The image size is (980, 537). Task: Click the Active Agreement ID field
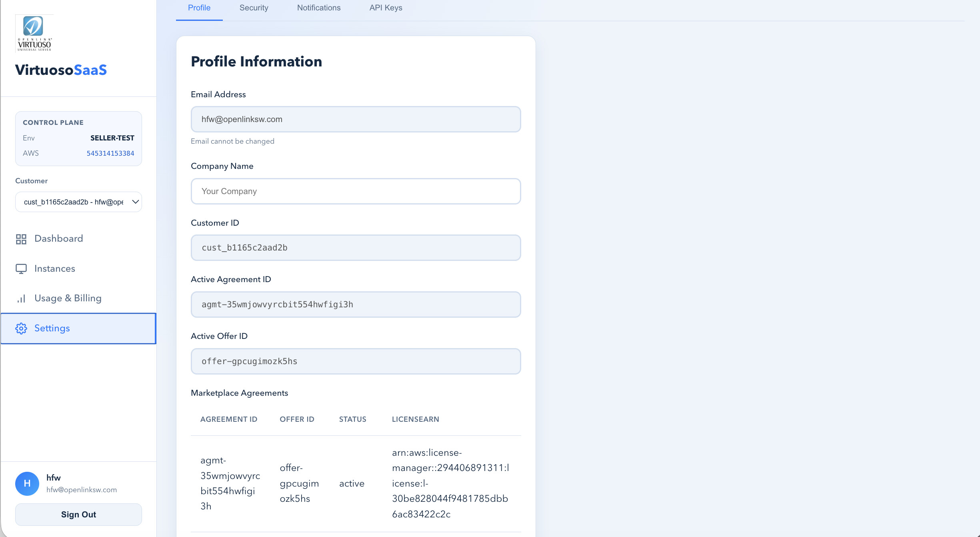point(356,305)
